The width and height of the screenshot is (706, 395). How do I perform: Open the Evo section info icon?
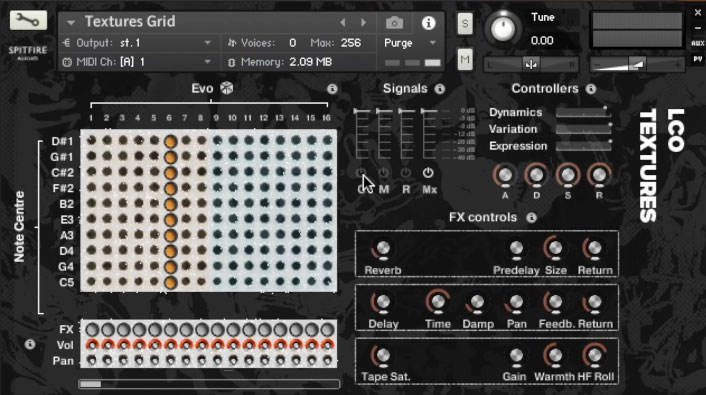tap(332, 89)
